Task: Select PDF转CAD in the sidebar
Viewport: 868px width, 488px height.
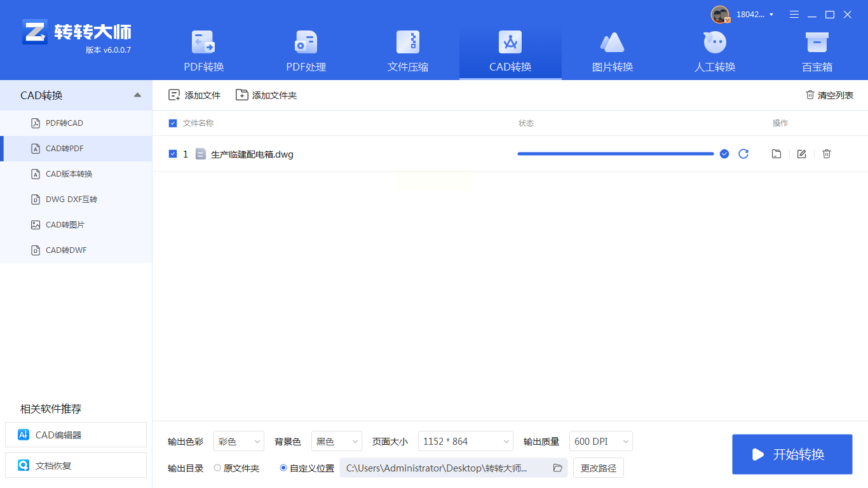Action: click(76, 123)
